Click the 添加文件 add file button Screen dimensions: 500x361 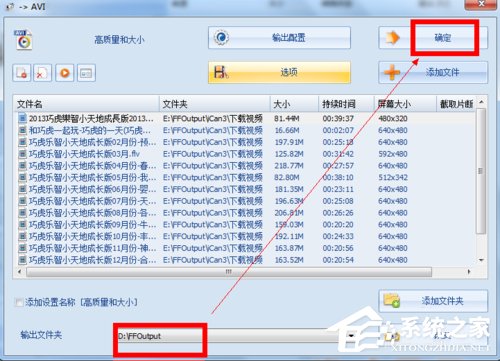coord(433,72)
